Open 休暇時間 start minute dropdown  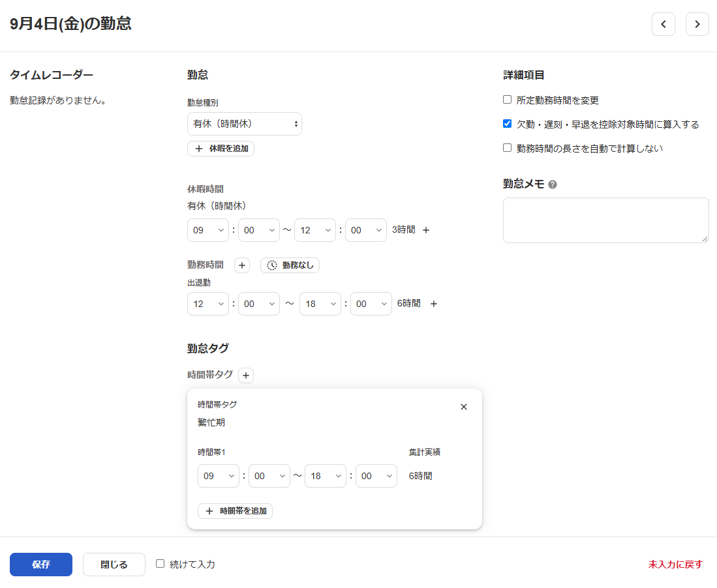coord(259,230)
